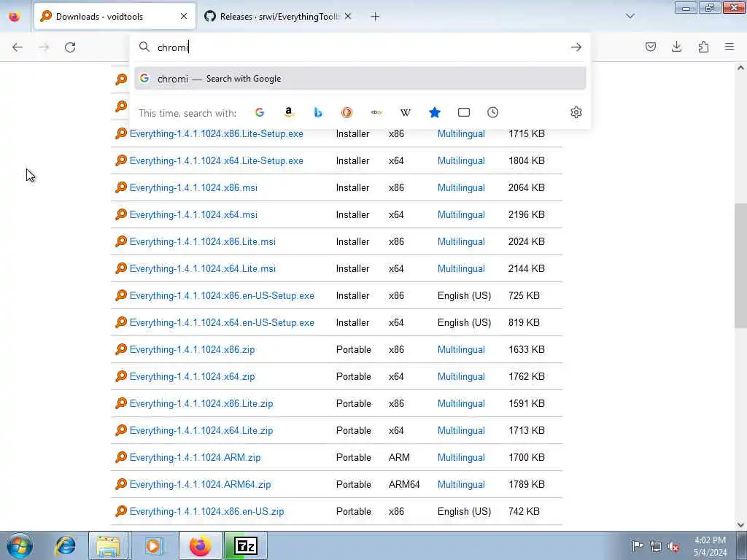Viewport: 747px width, 560px height.
Task: Open Windows Media Player from taskbar
Action: point(153,545)
